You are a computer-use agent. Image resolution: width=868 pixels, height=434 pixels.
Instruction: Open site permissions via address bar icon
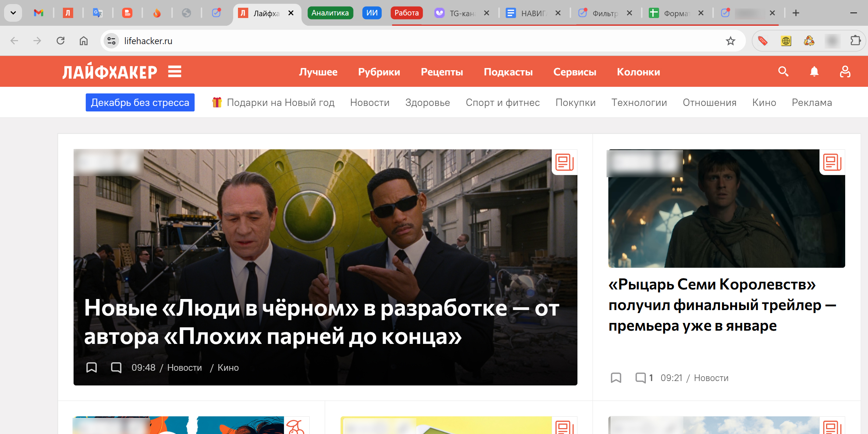pos(111,41)
